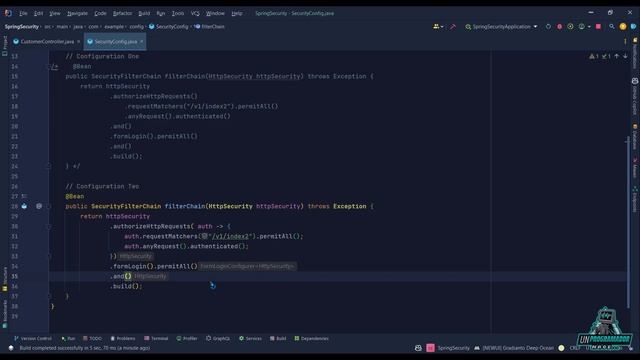Click the blue toolbox icon in toolbar
The image size is (640, 360).
pos(633,27)
